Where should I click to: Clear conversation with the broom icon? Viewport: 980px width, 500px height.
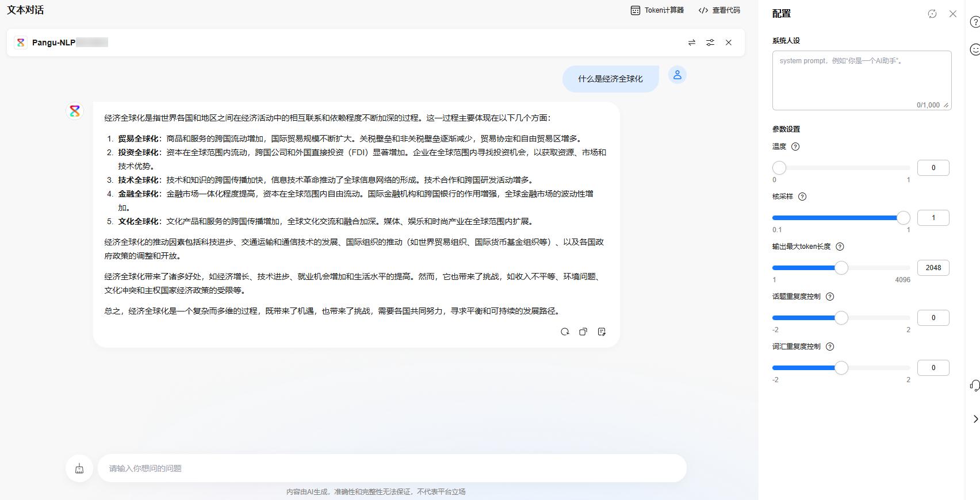(x=79, y=469)
